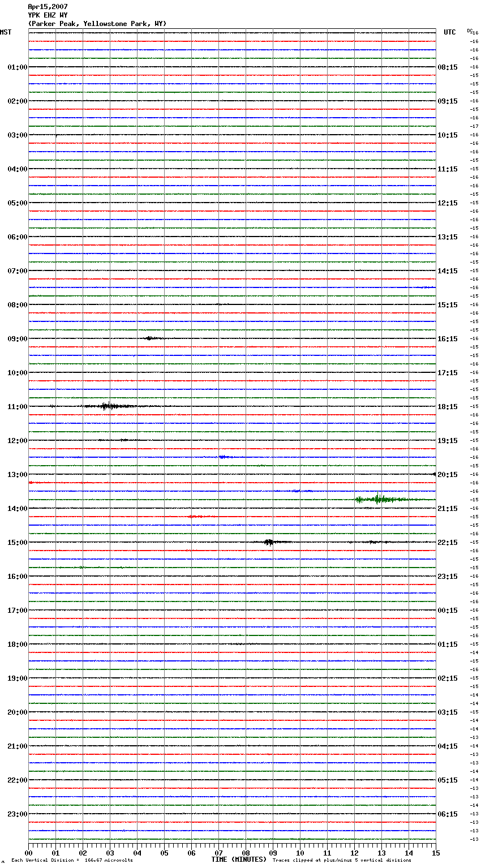
Task: Click the "11:00" MST time label
Action: coord(18,407)
